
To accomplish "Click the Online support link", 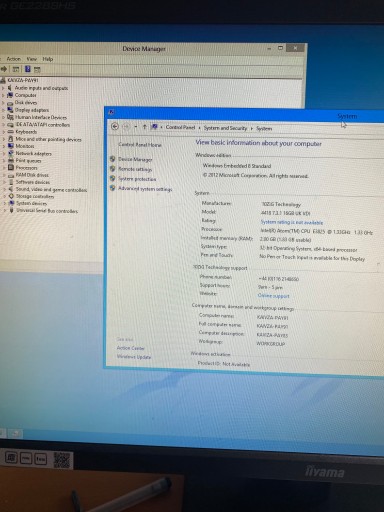I will 273,296.
